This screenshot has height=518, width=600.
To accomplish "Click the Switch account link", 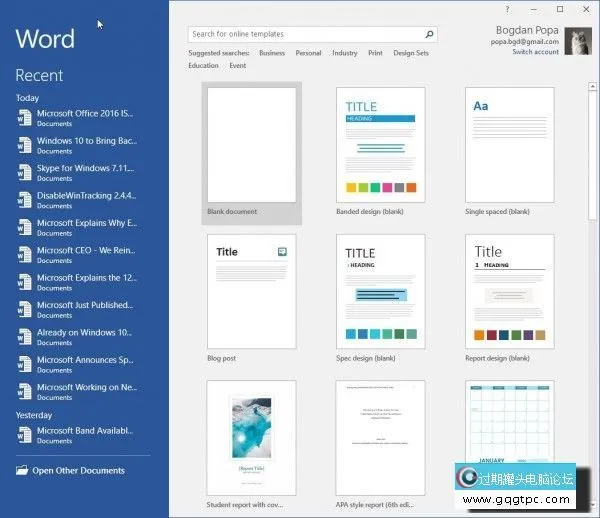I will pyautogui.click(x=535, y=52).
